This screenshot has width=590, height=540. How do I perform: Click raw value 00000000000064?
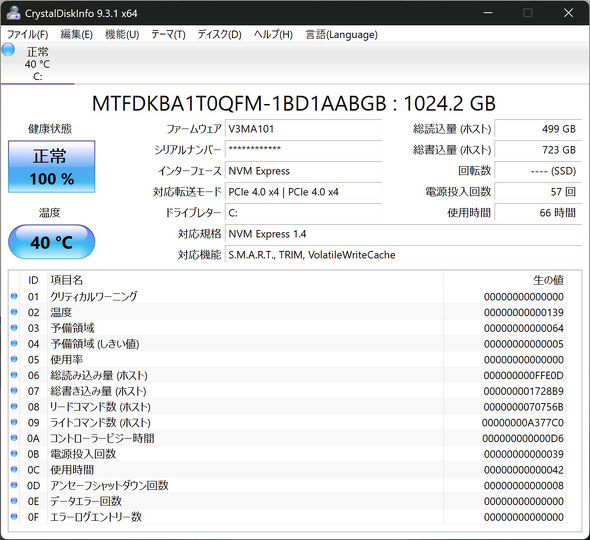pos(523,328)
